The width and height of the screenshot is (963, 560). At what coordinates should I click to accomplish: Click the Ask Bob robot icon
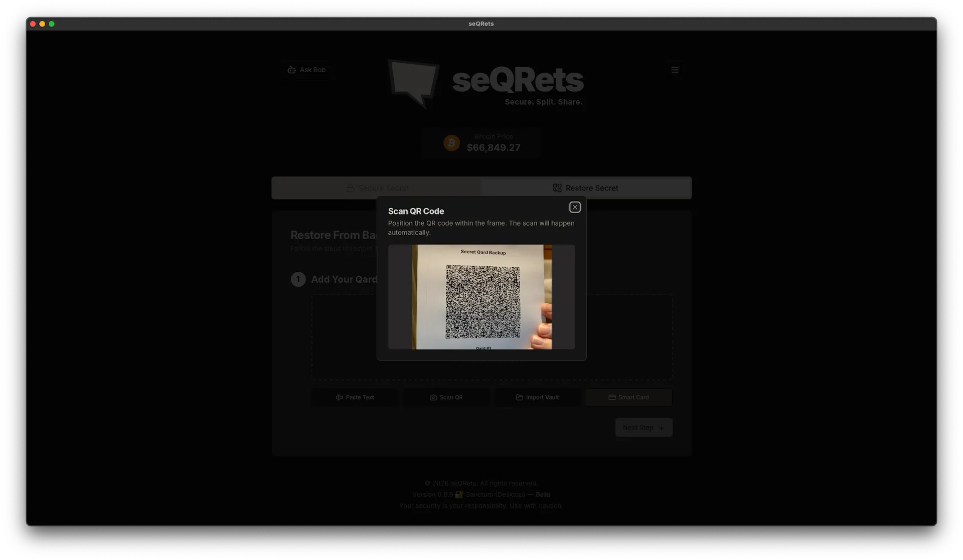click(x=291, y=70)
